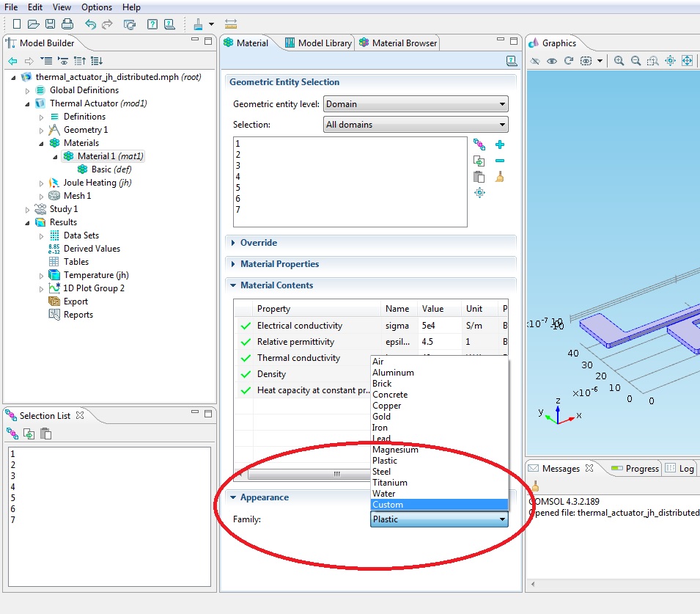Show hidden objects using eye icon
Viewport: 700px width, 614px height.
(x=552, y=61)
